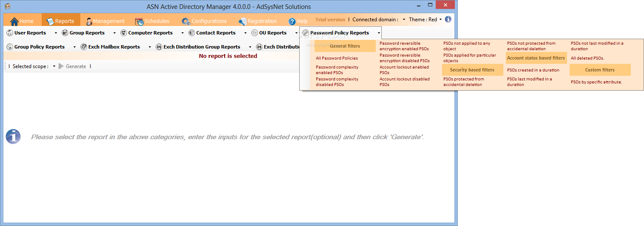Expand the Computer Reports dropdown arrow

coord(182,33)
